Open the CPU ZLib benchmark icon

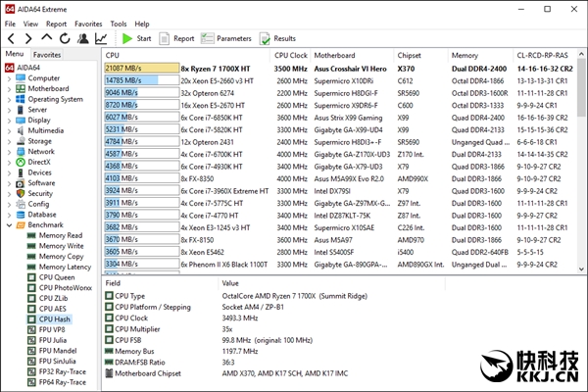31,299
